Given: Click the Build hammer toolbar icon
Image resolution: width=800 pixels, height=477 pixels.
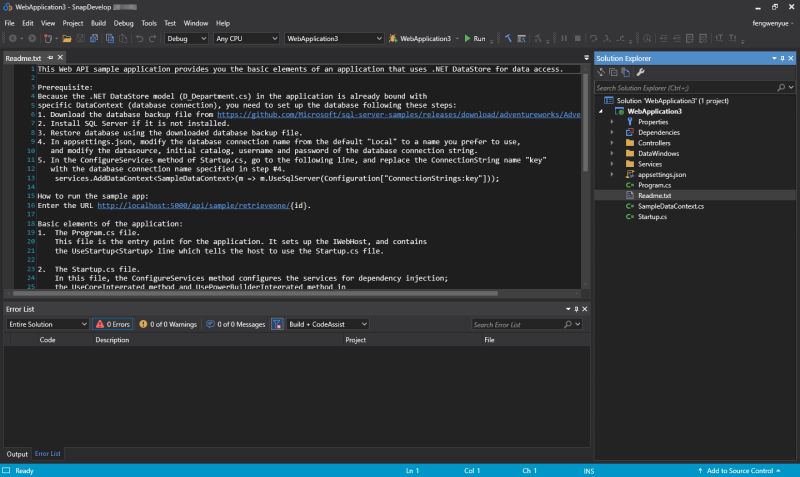Looking at the screenshot, I should (508, 38).
